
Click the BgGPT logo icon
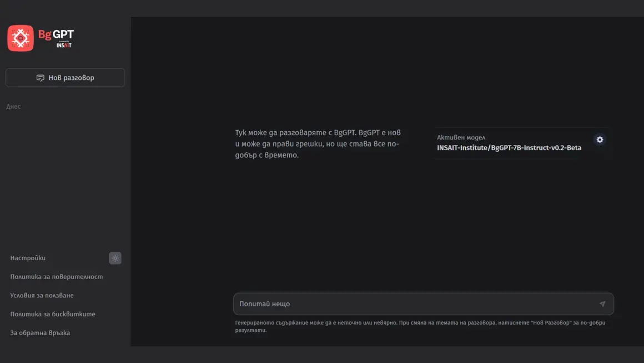point(21,38)
